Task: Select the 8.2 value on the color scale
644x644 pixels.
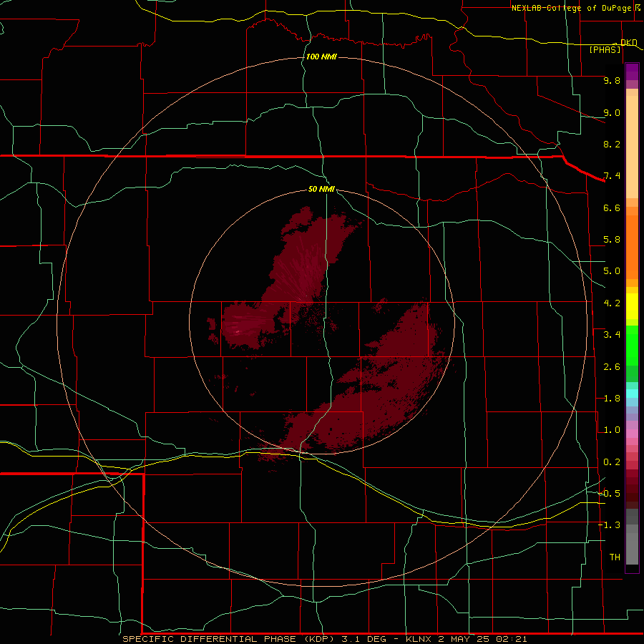Action: tap(612, 144)
